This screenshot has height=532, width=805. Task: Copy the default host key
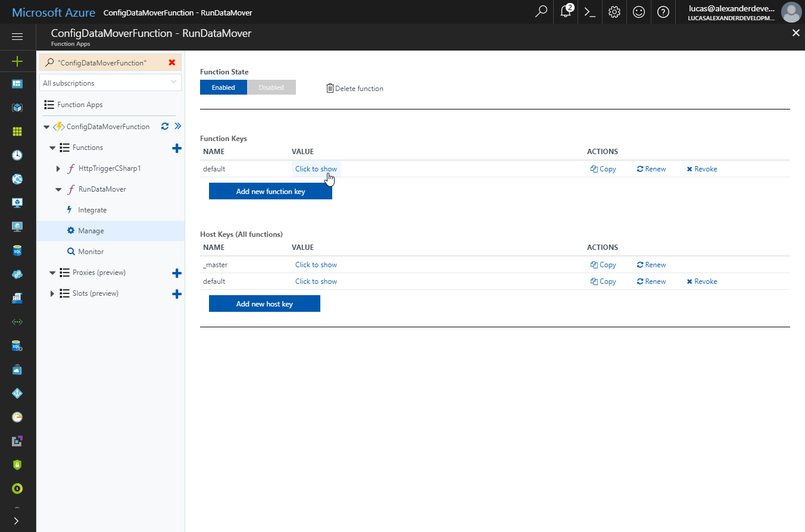603,281
